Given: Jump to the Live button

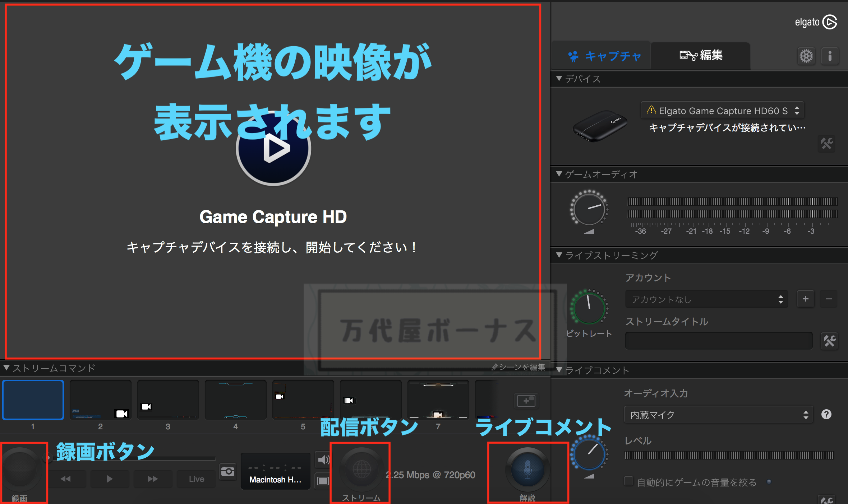Looking at the screenshot, I should click(x=196, y=479).
